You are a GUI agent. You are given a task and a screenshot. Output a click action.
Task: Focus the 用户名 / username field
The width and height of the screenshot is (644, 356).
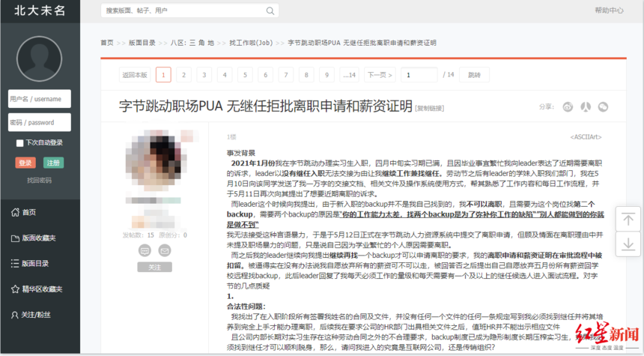click(40, 99)
